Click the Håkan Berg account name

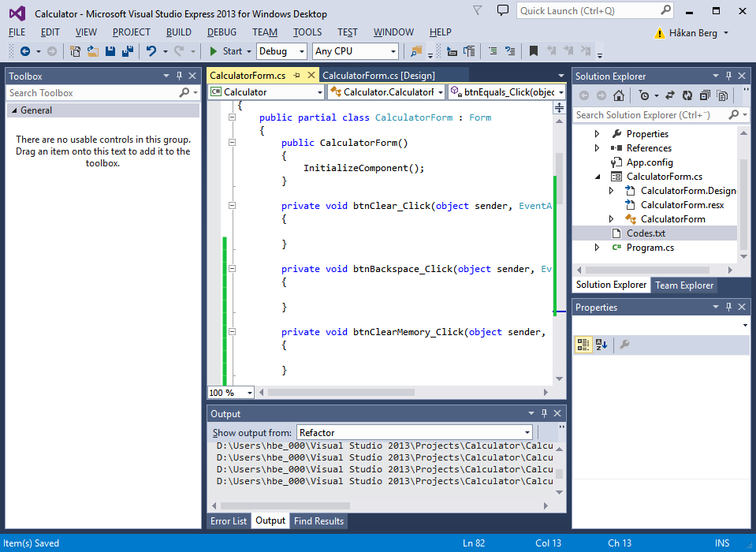(693, 33)
